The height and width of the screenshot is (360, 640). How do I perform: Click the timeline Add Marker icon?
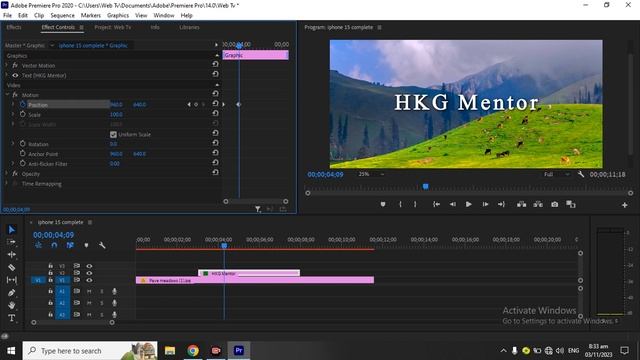tap(86, 245)
